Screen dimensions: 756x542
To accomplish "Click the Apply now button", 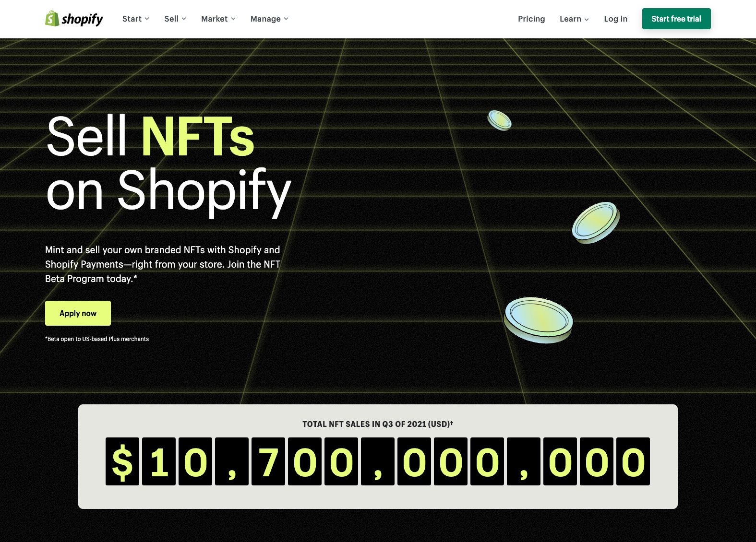I will coord(78,313).
